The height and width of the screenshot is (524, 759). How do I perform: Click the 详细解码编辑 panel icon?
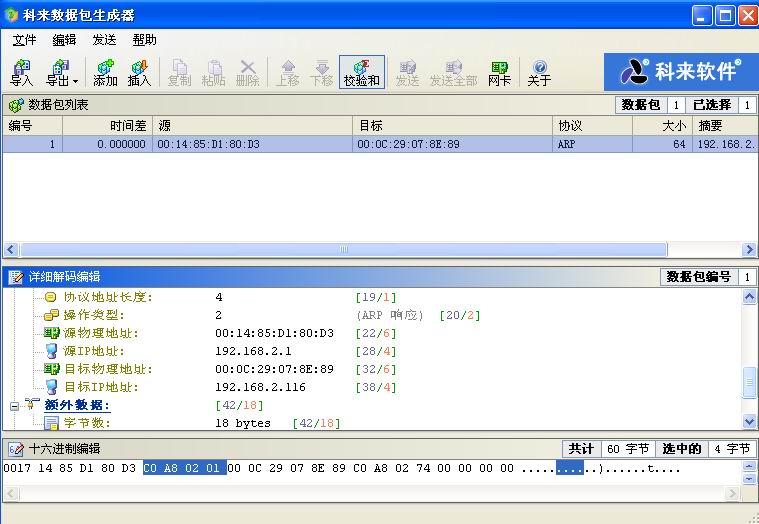point(16,277)
